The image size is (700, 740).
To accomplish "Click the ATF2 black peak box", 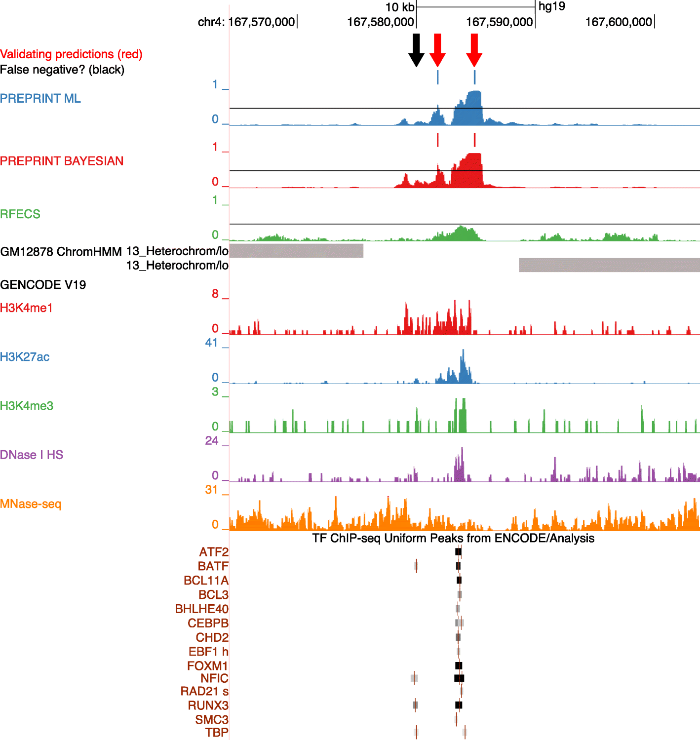I will (x=458, y=552).
